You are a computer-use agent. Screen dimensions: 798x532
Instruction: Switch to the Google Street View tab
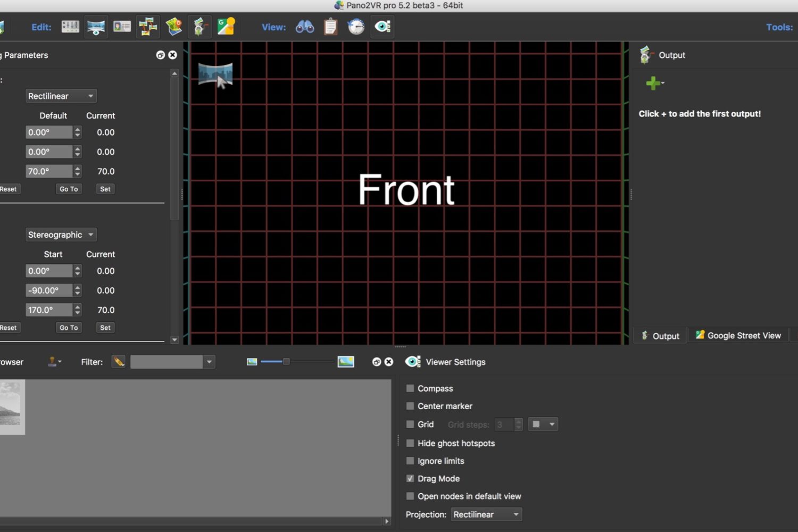pyautogui.click(x=738, y=336)
